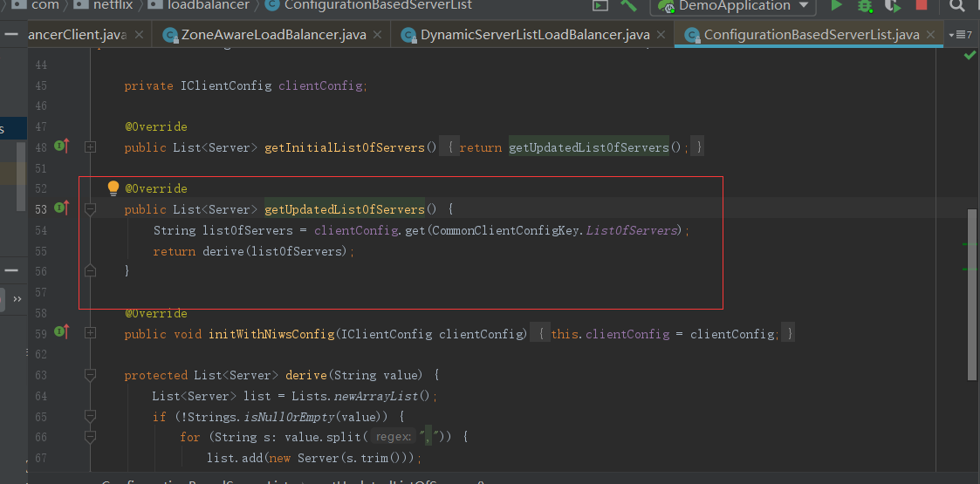Screen dimensions: 980x484
Task: Click the implements gutter icon on line 59
Action: pyautogui.click(x=62, y=332)
